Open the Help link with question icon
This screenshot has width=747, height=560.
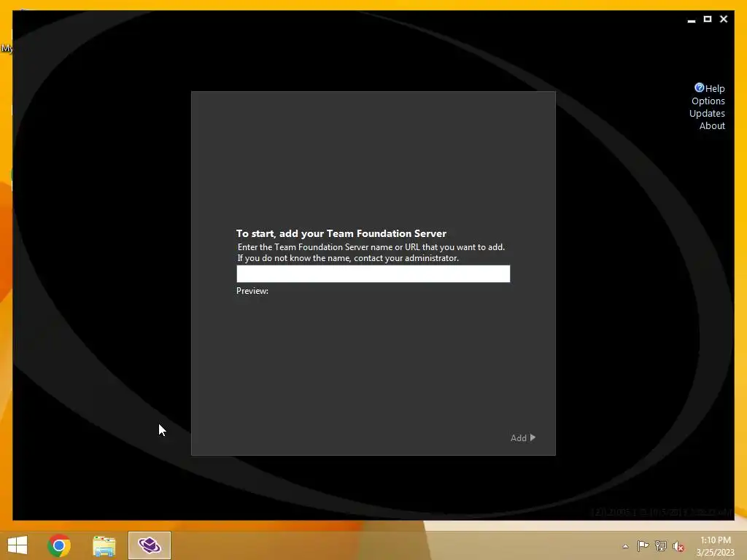tap(710, 88)
